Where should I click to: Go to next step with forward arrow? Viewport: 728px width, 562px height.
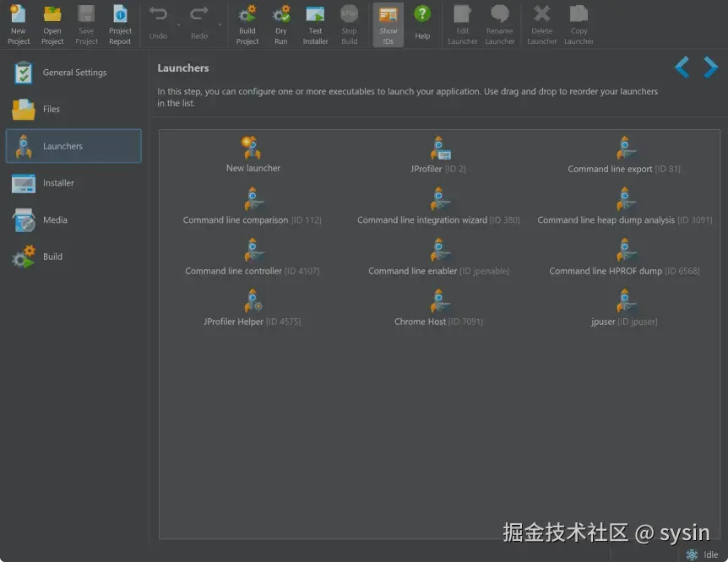tap(710, 67)
